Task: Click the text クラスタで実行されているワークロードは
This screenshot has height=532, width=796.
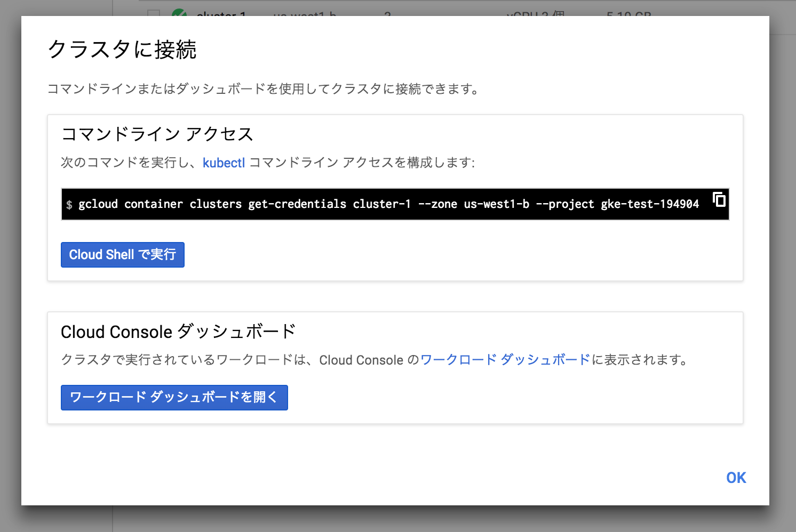Action: [184, 360]
